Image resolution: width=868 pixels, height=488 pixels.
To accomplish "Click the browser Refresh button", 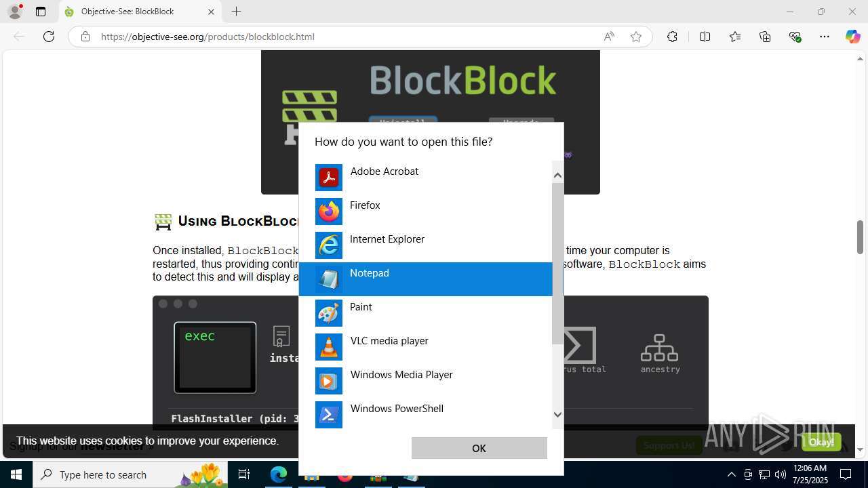I will (x=49, y=37).
